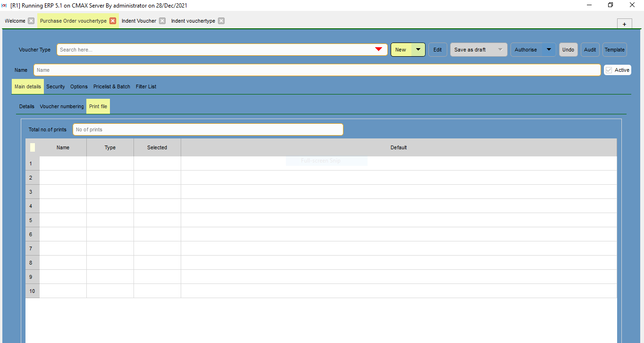Close the Indent vouchertype tab

point(221,21)
